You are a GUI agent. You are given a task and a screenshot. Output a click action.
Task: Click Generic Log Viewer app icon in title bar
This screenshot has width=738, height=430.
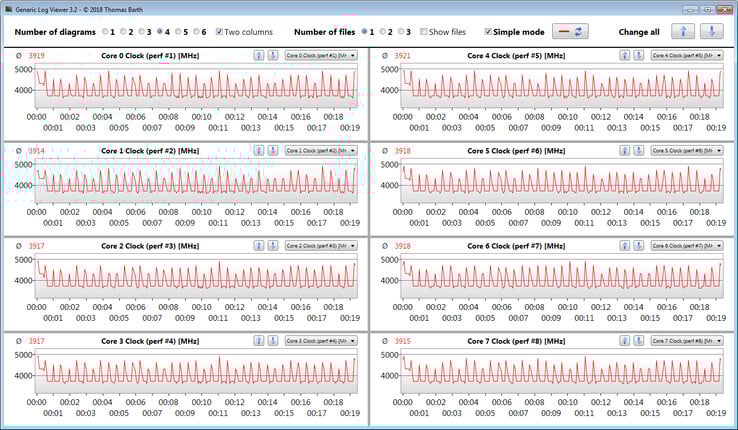click(8, 9)
